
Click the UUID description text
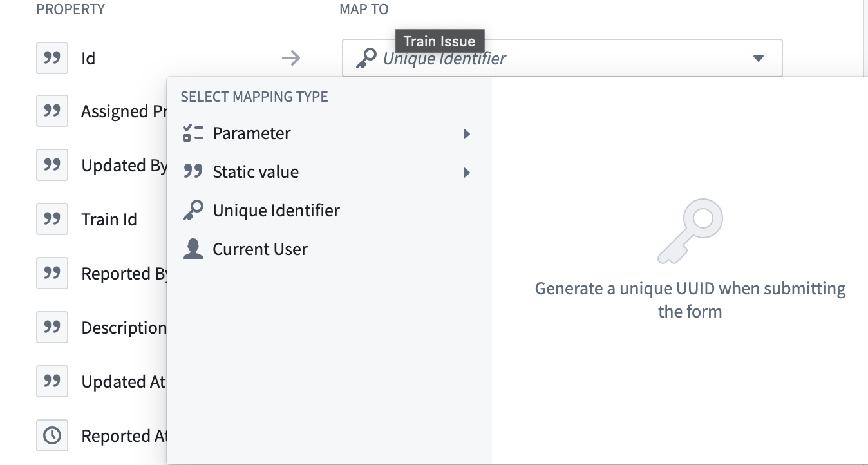click(x=690, y=299)
